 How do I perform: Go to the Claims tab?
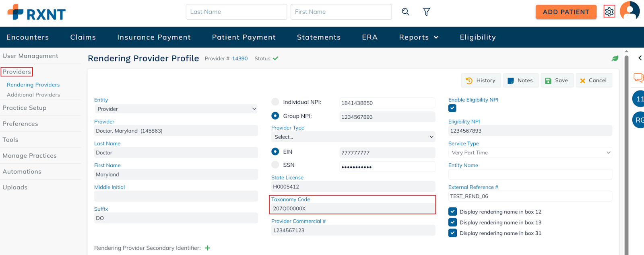pyautogui.click(x=83, y=37)
